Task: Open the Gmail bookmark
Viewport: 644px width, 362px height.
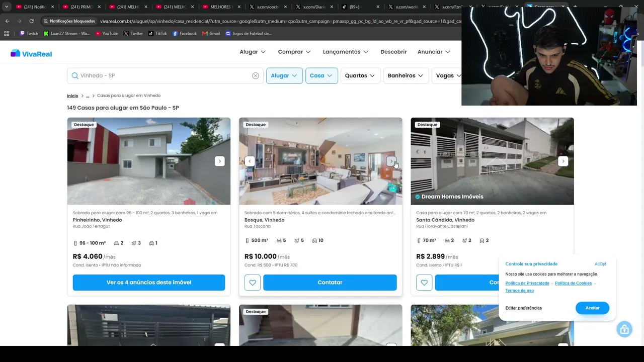Action: click(x=211, y=34)
